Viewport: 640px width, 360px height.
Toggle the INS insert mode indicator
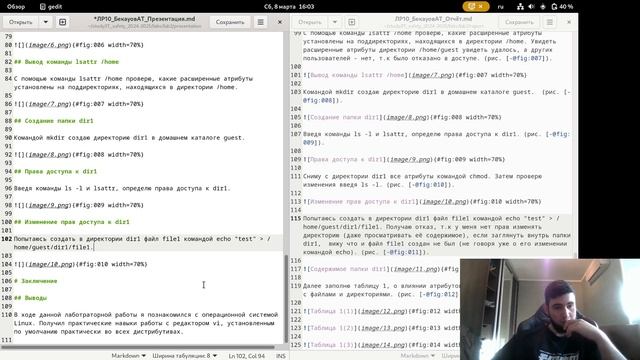pyautogui.click(x=281, y=356)
